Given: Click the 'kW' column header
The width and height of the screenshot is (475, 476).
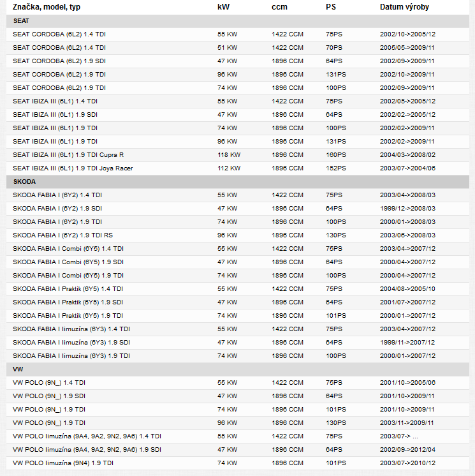Looking at the screenshot, I should click(x=223, y=6).
